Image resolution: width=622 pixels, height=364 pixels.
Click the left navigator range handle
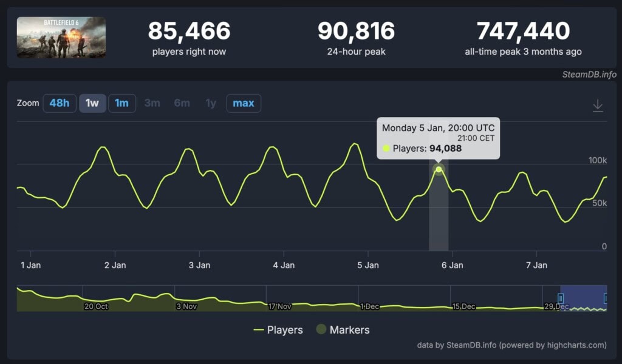point(561,298)
